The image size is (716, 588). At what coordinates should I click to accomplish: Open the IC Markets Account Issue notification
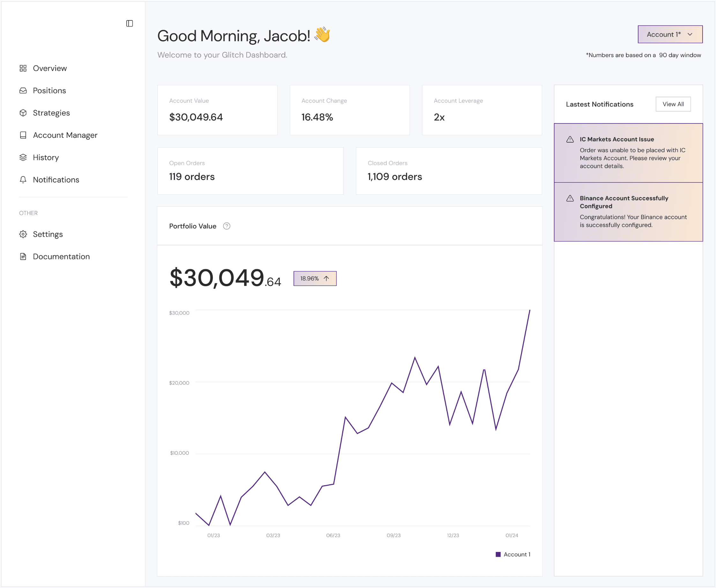tap(628, 153)
